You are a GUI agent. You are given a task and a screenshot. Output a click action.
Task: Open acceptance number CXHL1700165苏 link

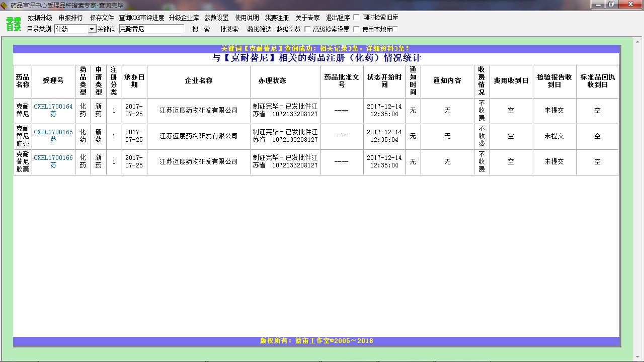[53, 136]
